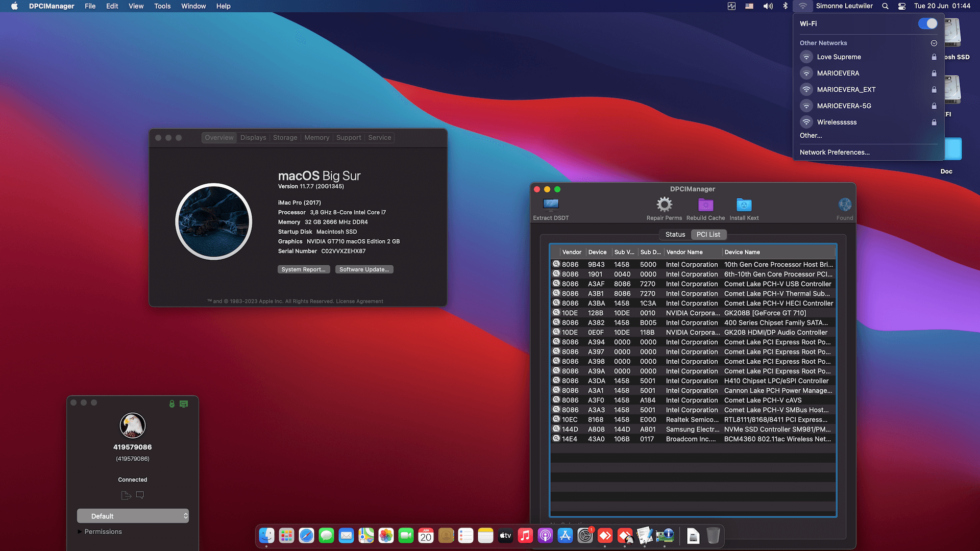Open the Apple menu
This screenshot has height=551, width=980.
[14, 6]
